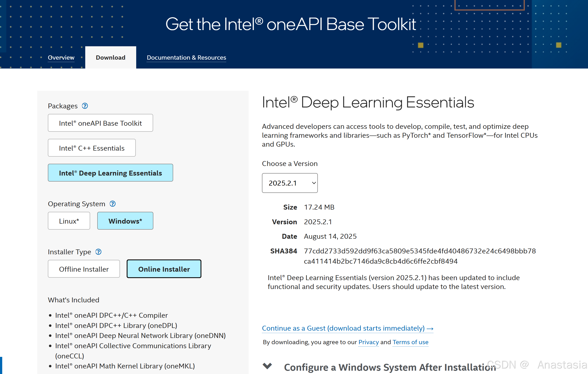Select Intel C++ Essentials package

coord(91,148)
